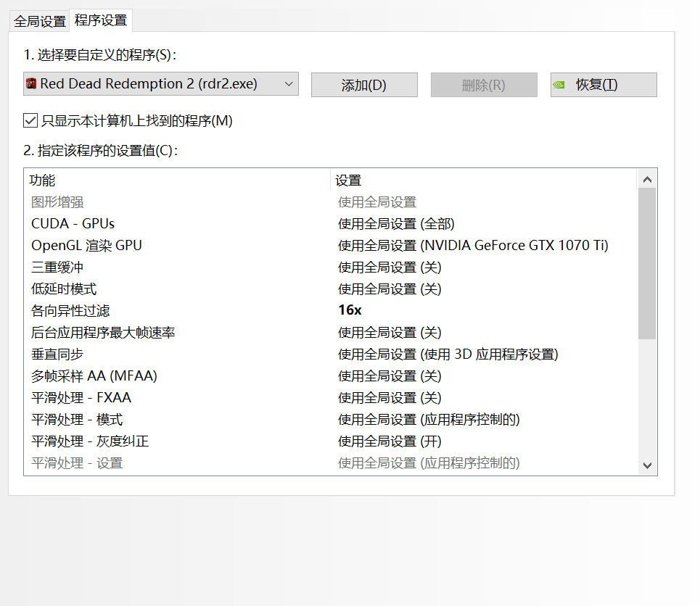The height and width of the screenshot is (606, 700).
Task: Select the 垂直同步 row
Action: [x=331, y=354]
